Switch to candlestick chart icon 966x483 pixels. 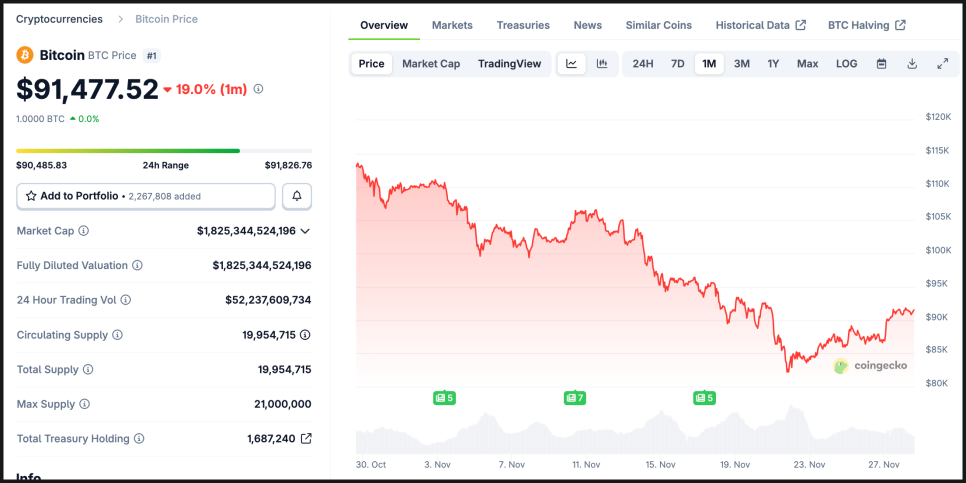[x=602, y=64]
